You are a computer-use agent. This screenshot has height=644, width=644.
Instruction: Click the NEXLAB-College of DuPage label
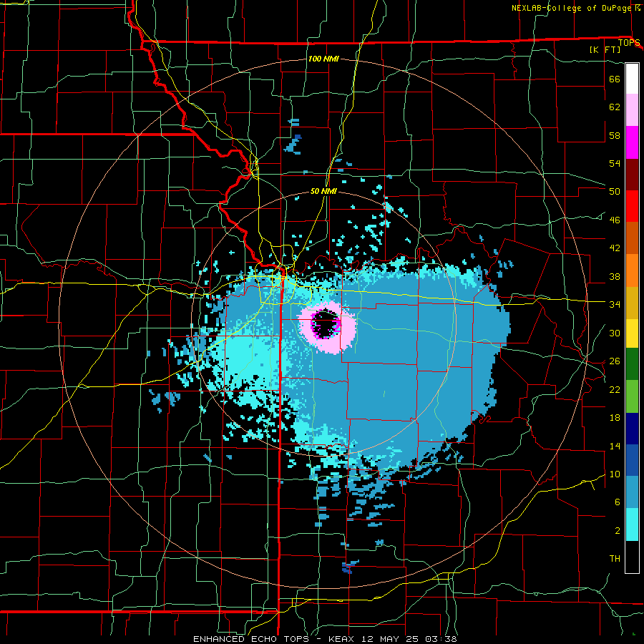572,8
